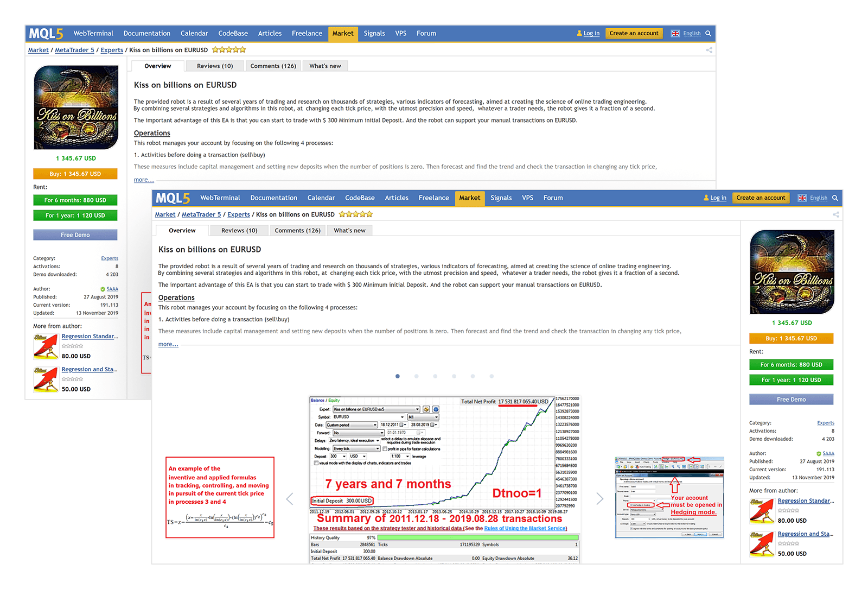The height and width of the screenshot is (589, 868).
Task: Click the UK flag icon in the background window
Action: [675, 34]
